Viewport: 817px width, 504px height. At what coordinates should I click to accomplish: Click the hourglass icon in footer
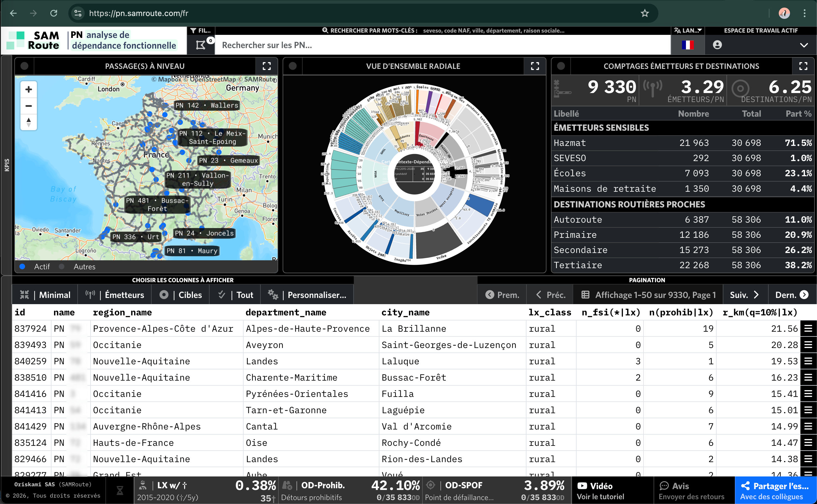[x=120, y=490]
